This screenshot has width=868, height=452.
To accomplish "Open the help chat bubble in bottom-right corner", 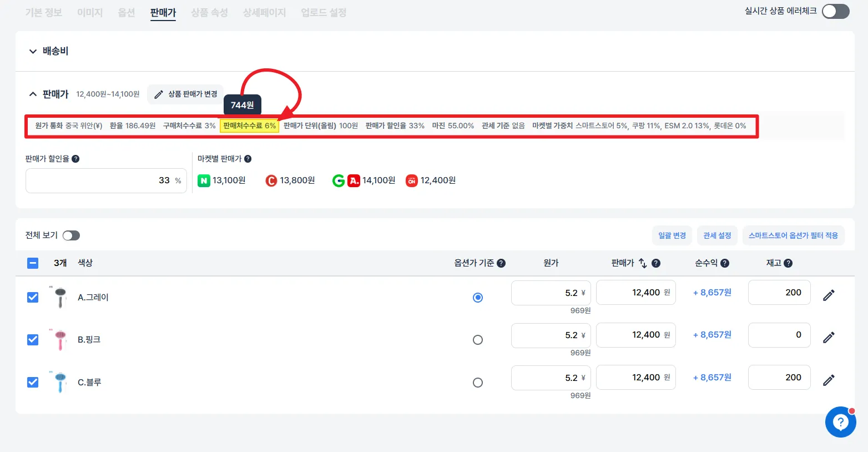I will point(840,423).
